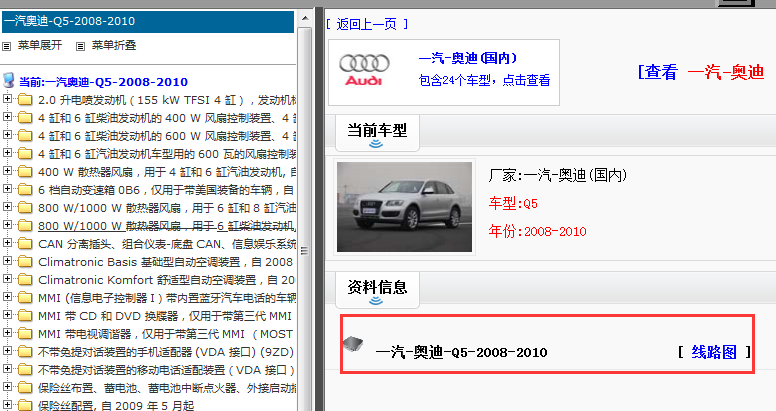Click the panel splitter grip handle

(x=304, y=251)
